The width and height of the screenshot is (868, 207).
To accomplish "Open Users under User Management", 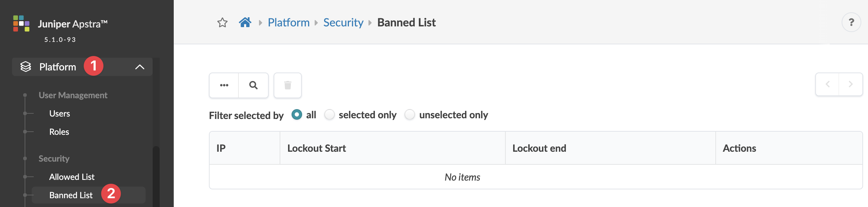I will click(59, 114).
